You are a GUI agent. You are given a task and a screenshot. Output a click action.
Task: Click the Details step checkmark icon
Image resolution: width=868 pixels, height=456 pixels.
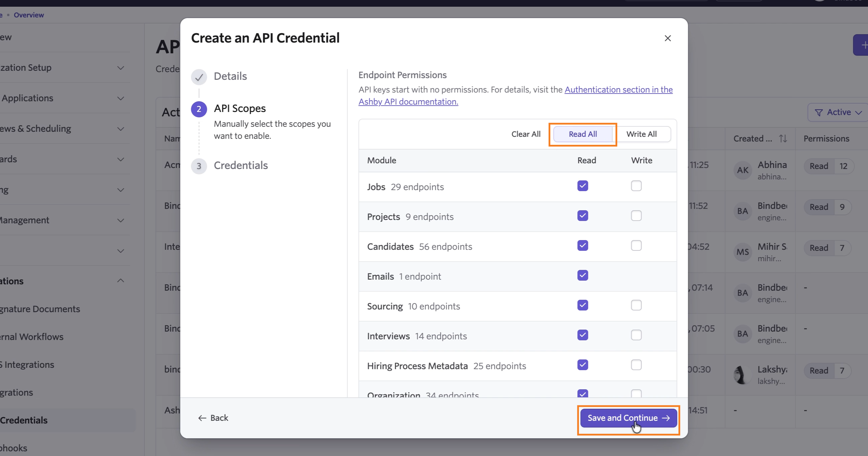point(199,77)
